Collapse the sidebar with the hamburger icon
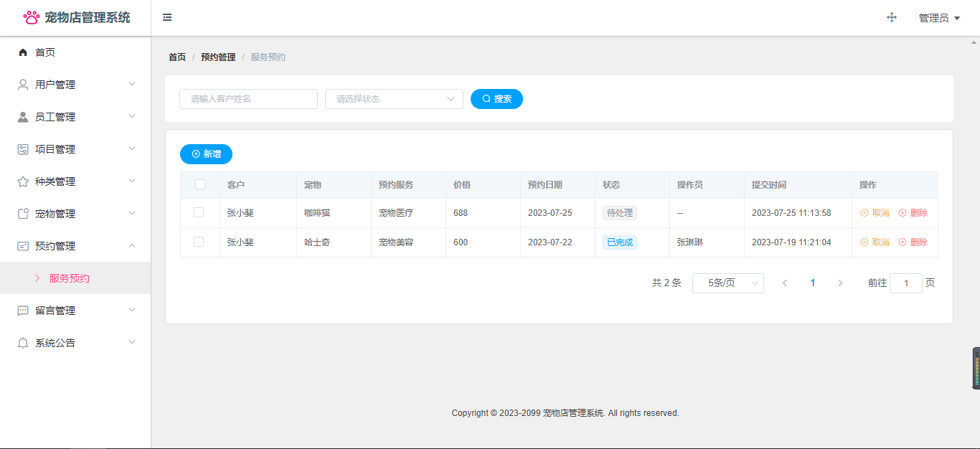 point(167,18)
